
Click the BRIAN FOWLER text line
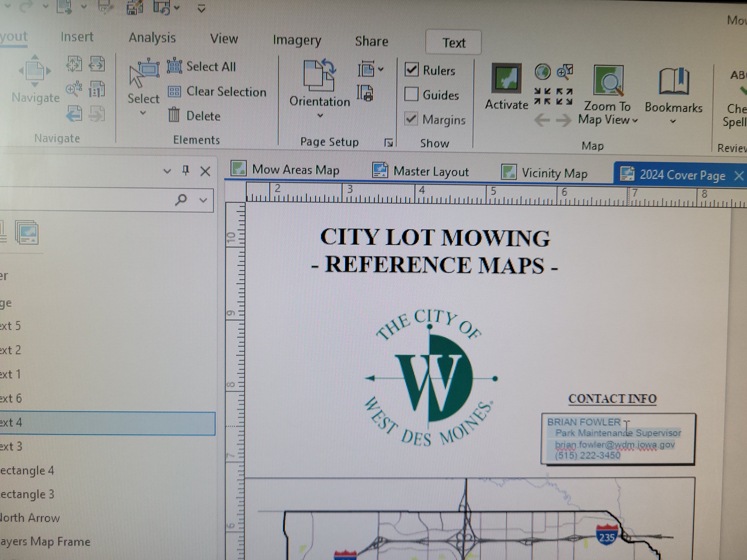pos(584,422)
